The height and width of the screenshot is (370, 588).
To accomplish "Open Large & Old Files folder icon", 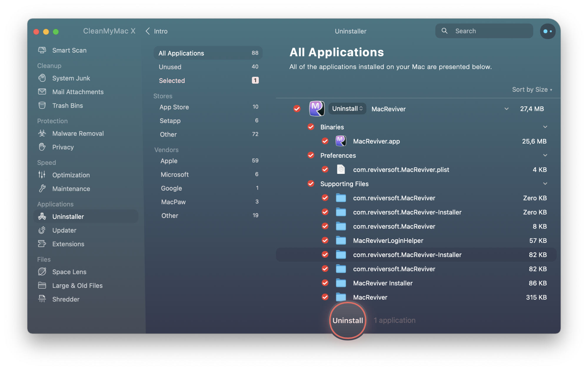I will click(x=42, y=285).
